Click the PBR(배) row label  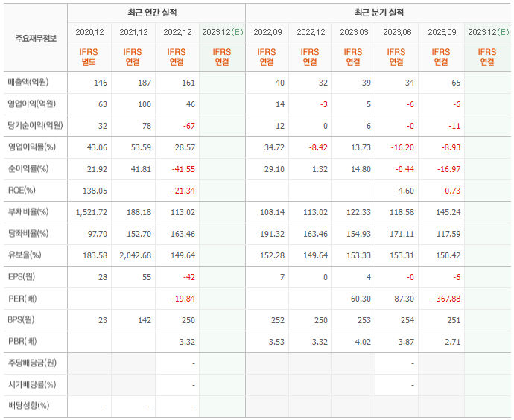[x=22, y=341]
